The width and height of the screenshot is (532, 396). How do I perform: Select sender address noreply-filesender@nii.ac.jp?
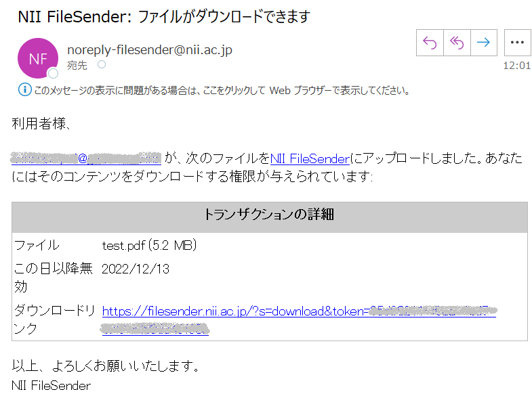(150, 50)
